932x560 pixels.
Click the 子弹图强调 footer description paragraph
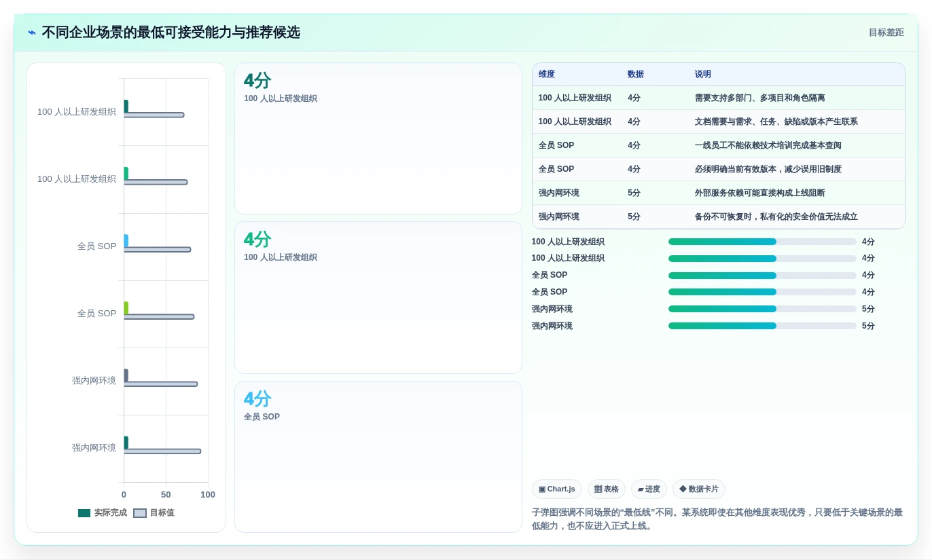718,519
